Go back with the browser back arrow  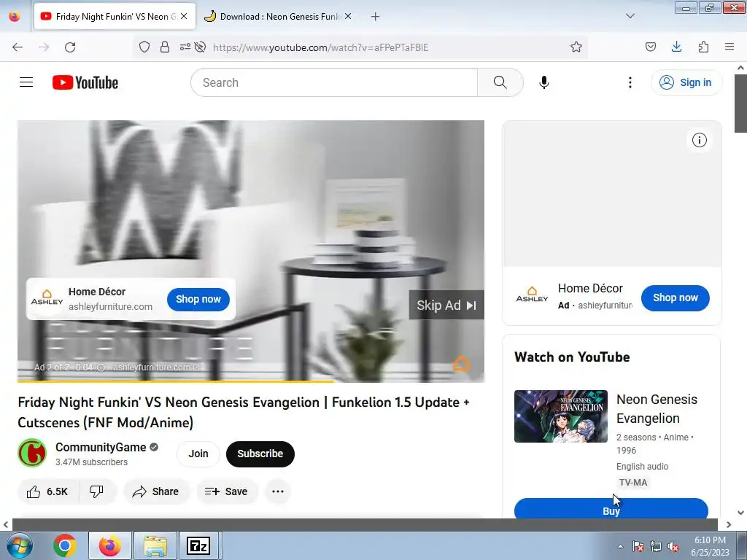[18, 47]
